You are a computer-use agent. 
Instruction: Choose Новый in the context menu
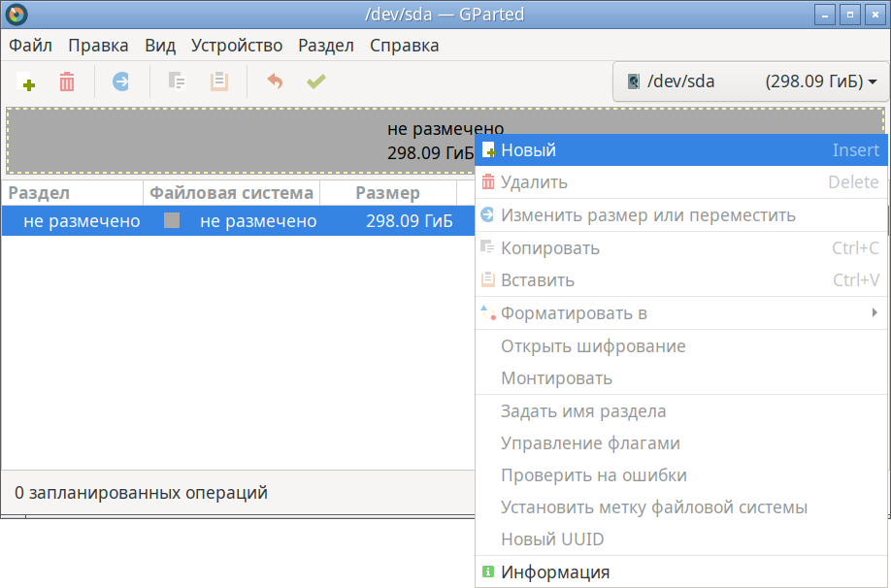680,150
